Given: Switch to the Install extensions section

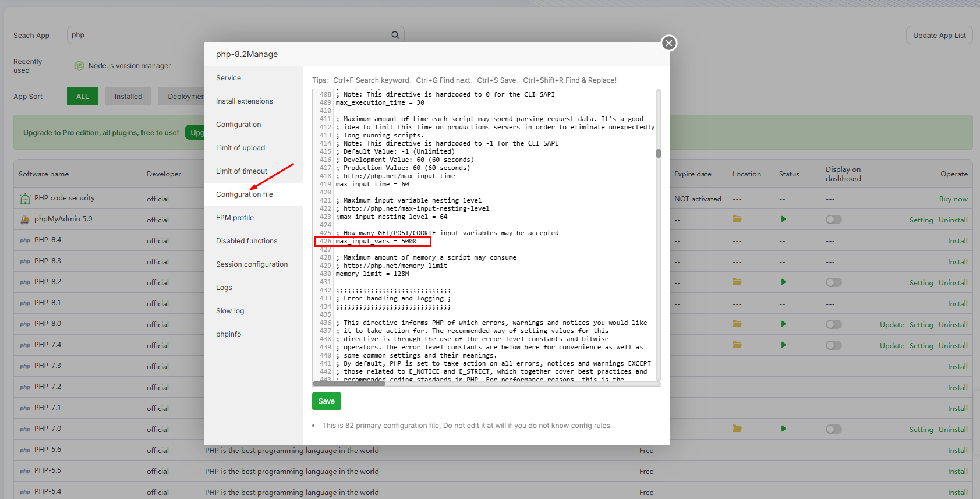Looking at the screenshot, I should click(x=244, y=101).
